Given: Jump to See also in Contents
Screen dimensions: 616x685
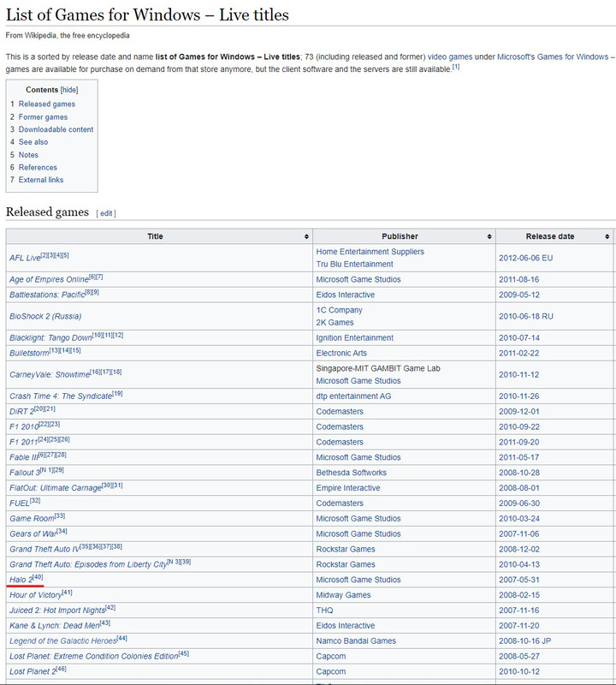Looking at the screenshot, I should (33, 142).
